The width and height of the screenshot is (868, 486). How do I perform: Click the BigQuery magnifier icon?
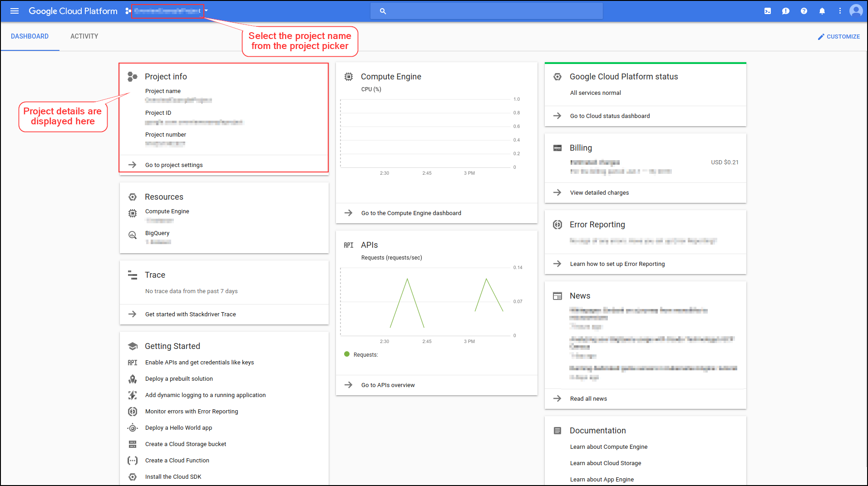point(132,235)
